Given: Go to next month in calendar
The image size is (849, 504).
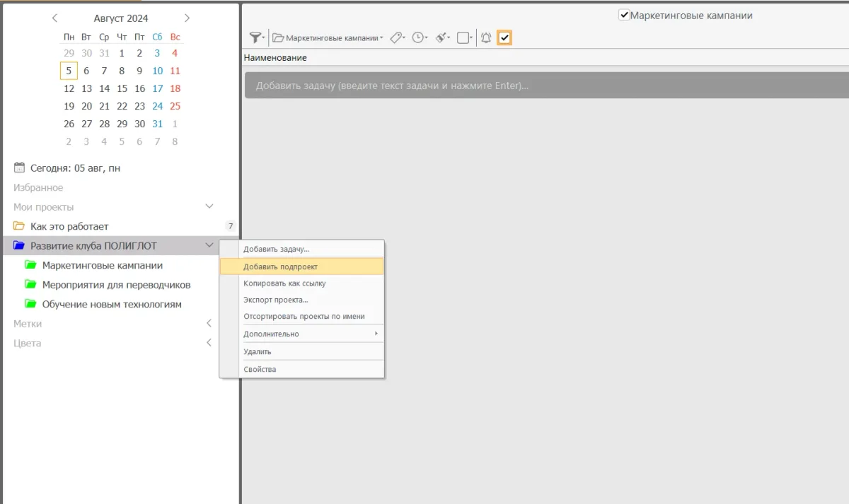Looking at the screenshot, I should pyautogui.click(x=187, y=18).
